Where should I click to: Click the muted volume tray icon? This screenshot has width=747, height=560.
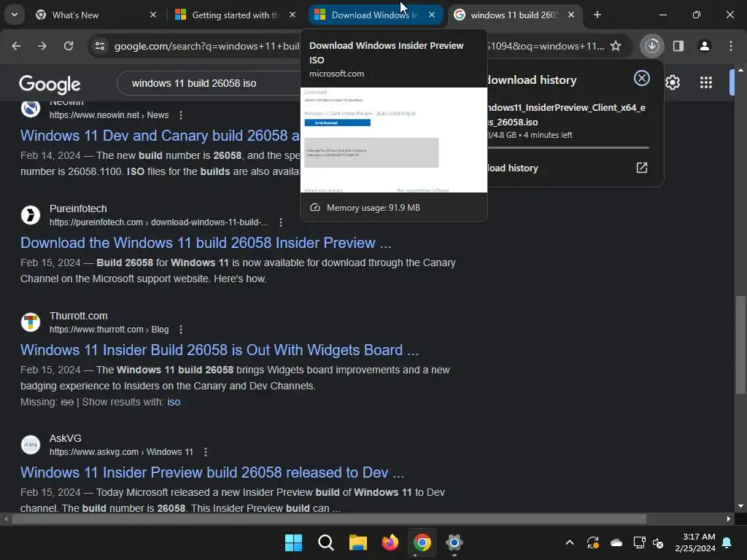point(658,542)
